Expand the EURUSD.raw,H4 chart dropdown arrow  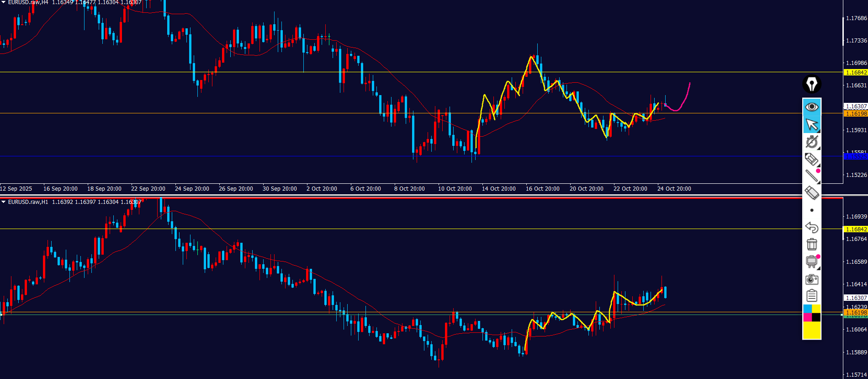point(4,3)
